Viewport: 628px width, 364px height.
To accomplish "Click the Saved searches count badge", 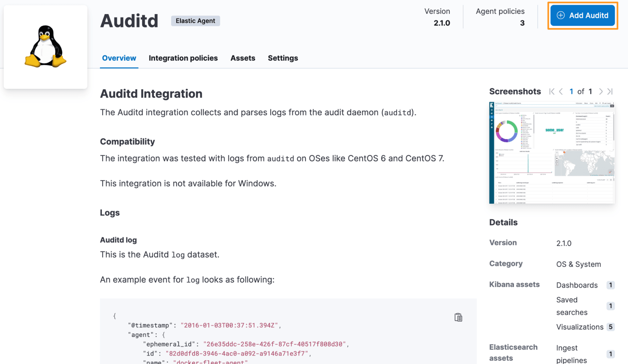I will 610,306.
